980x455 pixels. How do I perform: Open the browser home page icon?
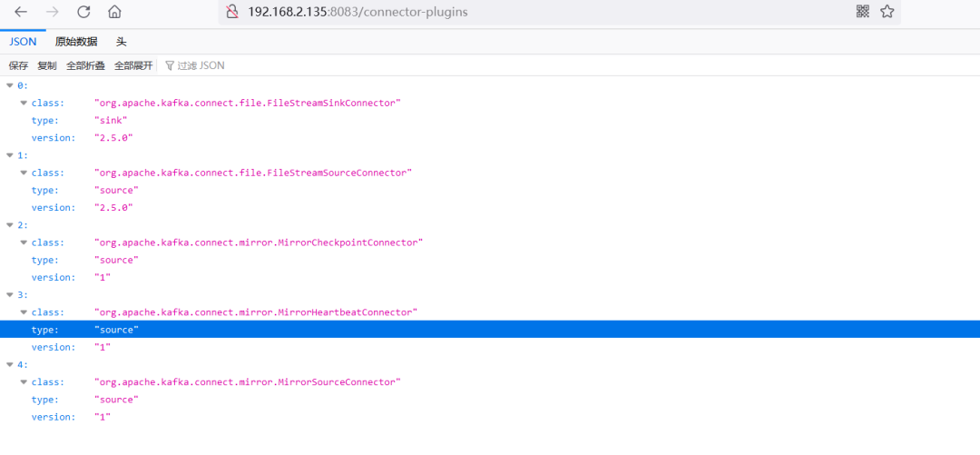114,12
